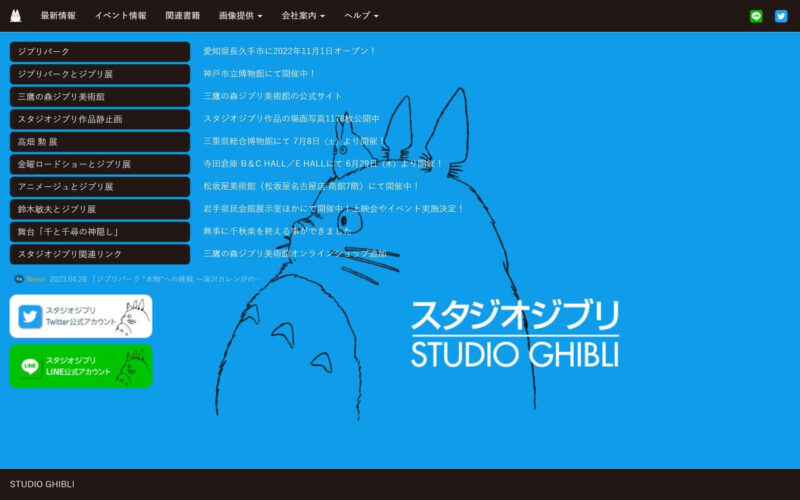Open link 寺田倉庫 B&C HALL／E HALL
The image size is (800, 500).
pos(323,163)
